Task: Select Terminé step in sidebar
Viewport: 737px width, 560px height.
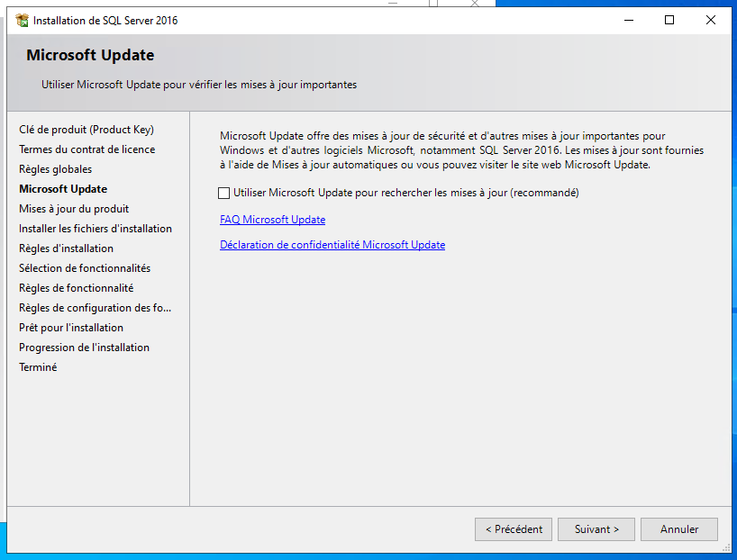Action: [x=38, y=367]
